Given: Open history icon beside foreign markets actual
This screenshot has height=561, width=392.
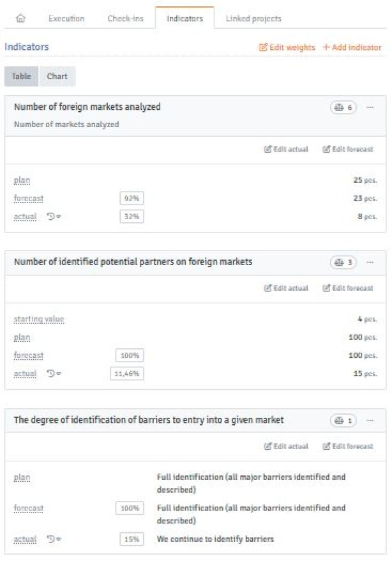Looking at the screenshot, I should [x=54, y=217].
